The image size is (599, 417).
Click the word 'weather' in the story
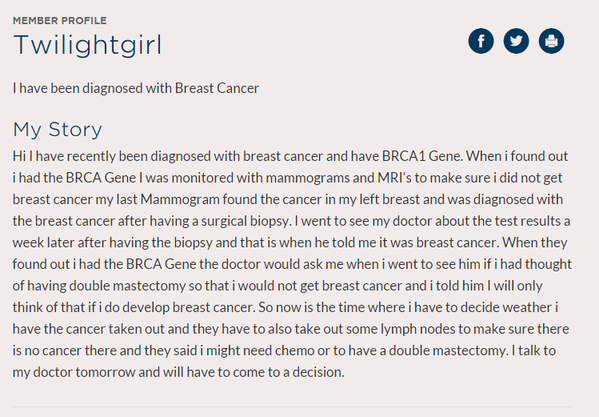click(527, 307)
